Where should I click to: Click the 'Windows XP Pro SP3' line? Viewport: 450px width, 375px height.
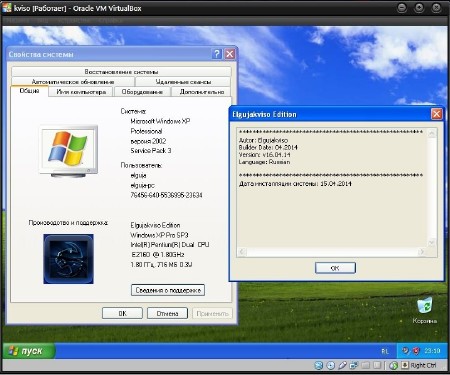pos(159,235)
